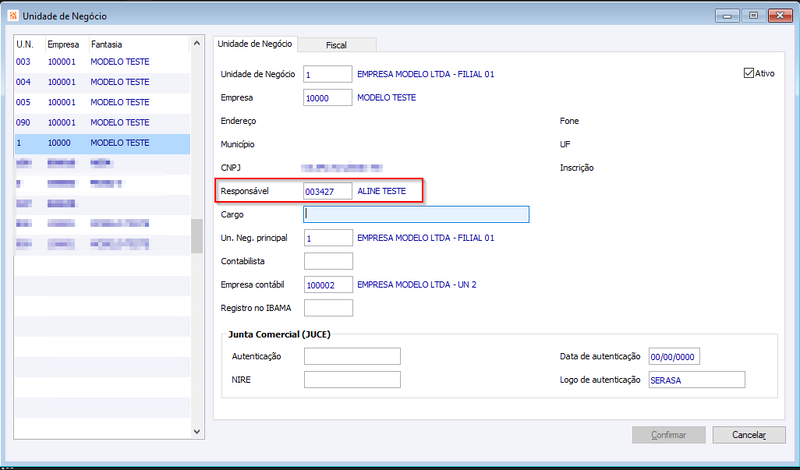Select the Unidade de Negócio tab
This screenshot has height=470, width=800.
pyautogui.click(x=255, y=44)
